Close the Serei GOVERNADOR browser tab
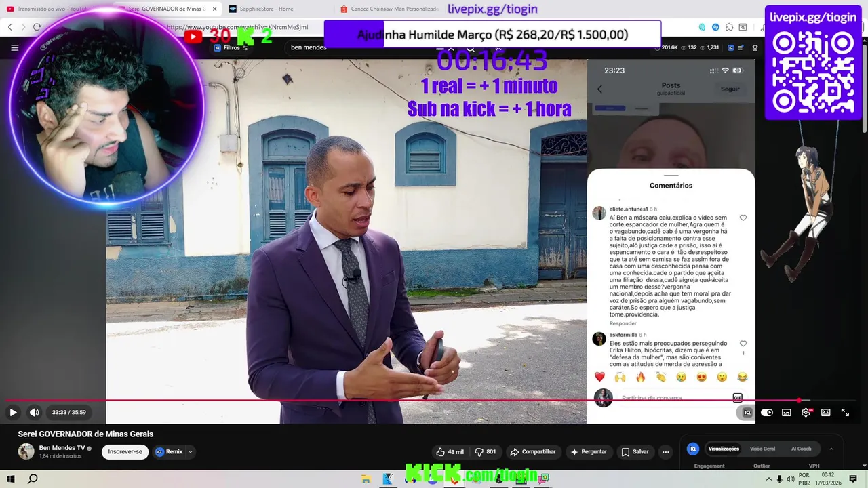Screen dimensions: 868x488 [x=215, y=9]
